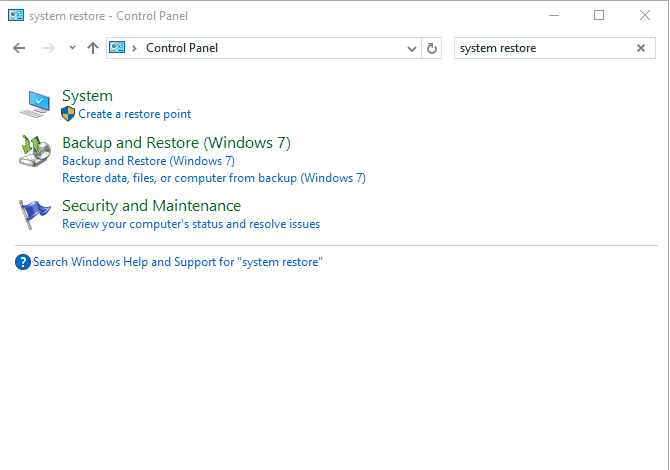
Task: Open the address bar previous locations dropdown
Action: (413, 48)
